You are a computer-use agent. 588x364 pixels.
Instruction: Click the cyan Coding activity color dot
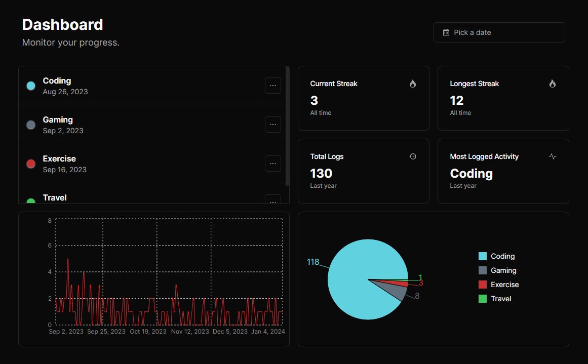pyautogui.click(x=31, y=86)
